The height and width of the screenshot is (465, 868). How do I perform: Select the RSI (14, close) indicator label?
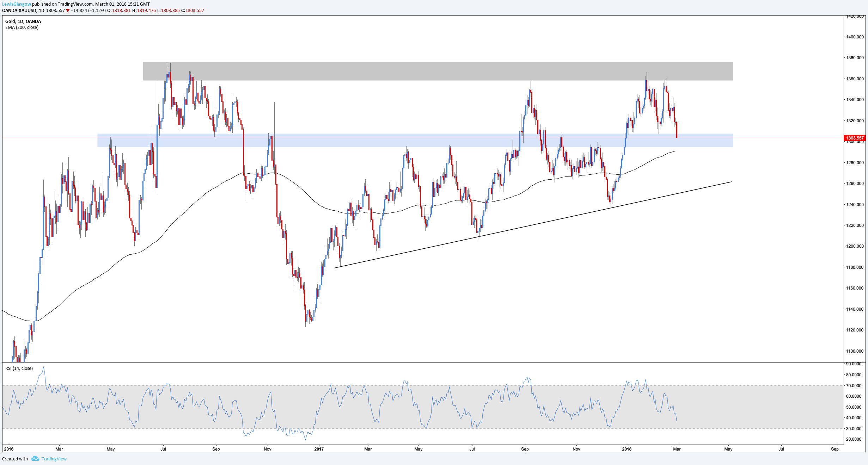pyautogui.click(x=19, y=368)
